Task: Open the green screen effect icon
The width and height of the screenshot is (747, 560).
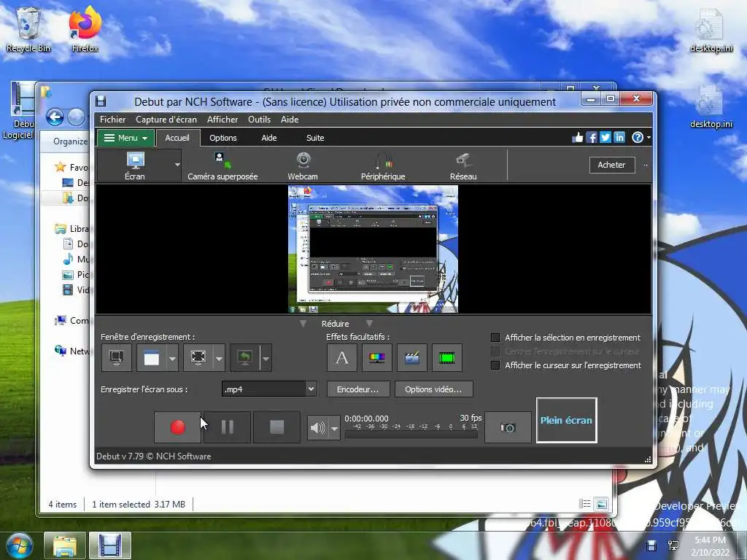Action: (x=447, y=357)
